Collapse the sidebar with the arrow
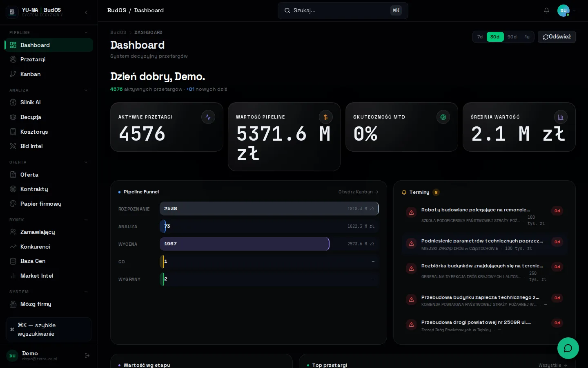 tap(86, 13)
